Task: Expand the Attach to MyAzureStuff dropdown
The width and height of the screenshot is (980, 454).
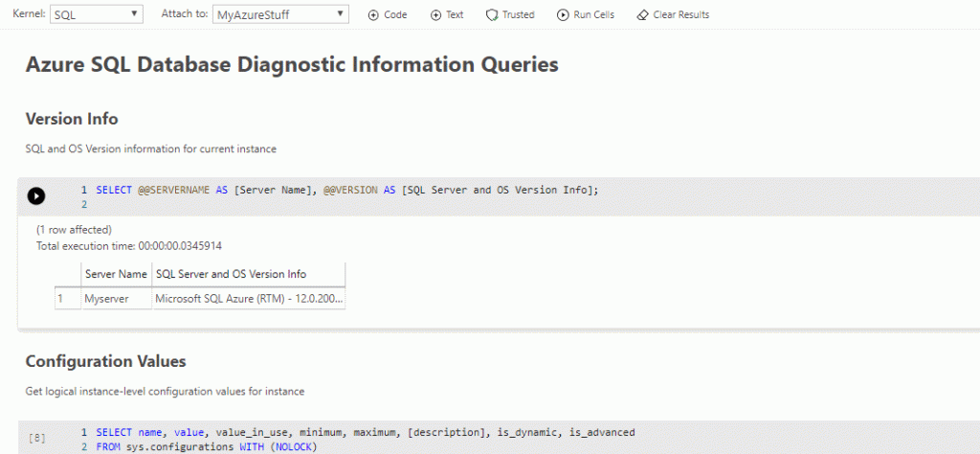Action: pos(280,15)
